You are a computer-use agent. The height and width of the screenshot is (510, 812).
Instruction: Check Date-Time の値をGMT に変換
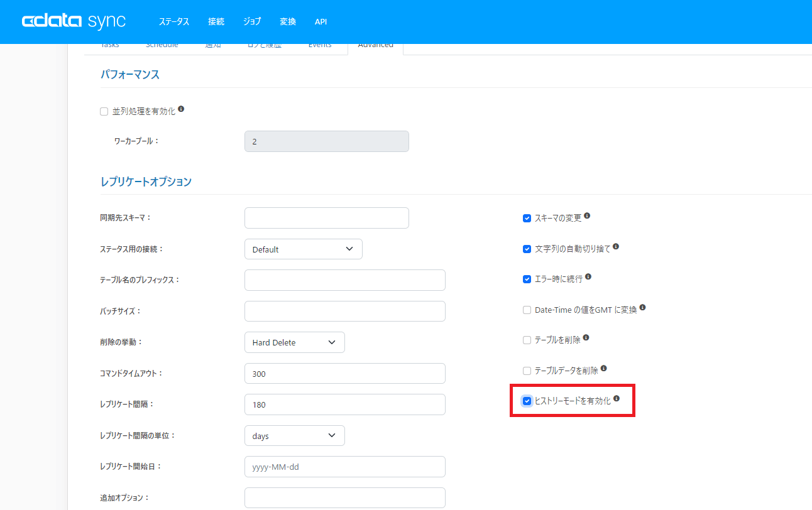(527, 310)
